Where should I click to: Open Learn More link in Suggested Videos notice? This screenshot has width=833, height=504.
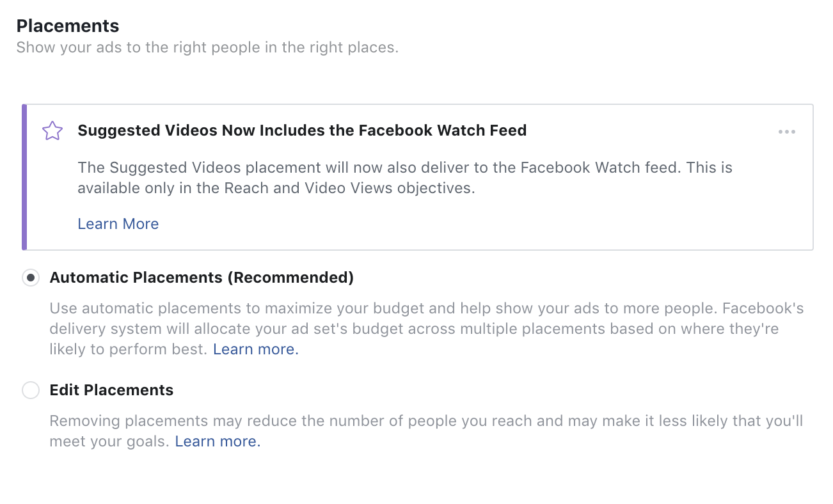click(118, 224)
